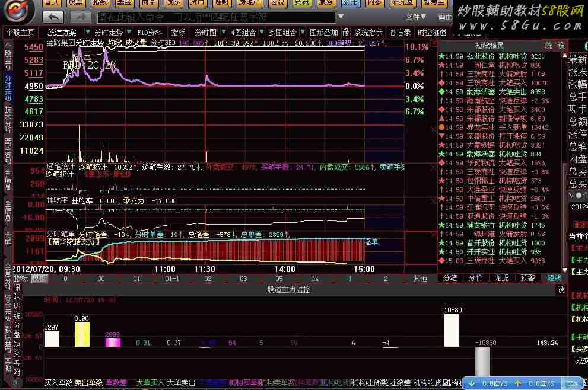
Task: Switch to the 分笔 tab
Action: (450, 278)
